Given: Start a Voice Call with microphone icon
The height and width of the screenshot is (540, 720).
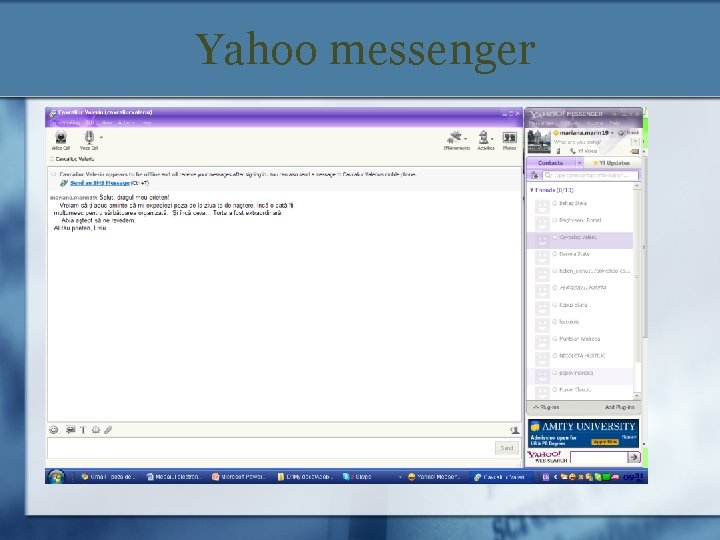Looking at the screenshot, I should click(89, 140).
